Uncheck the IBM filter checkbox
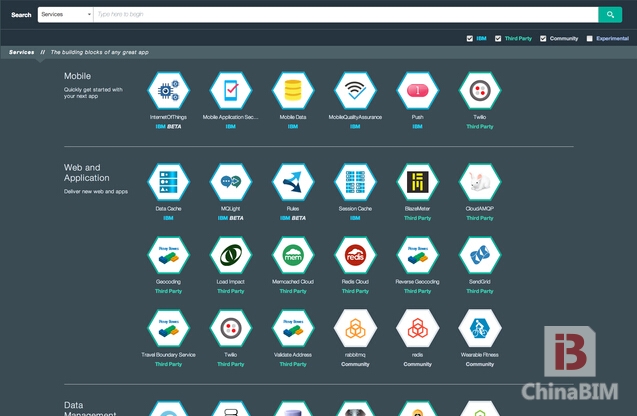Screen dimensions: 637x416 (x=470, y=39)
